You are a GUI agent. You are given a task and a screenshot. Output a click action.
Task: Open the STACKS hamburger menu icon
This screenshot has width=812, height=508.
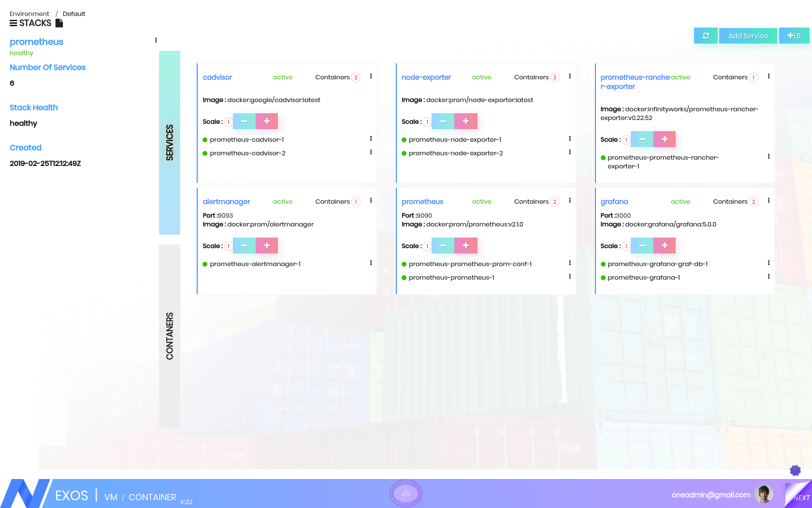pos(14,23)
